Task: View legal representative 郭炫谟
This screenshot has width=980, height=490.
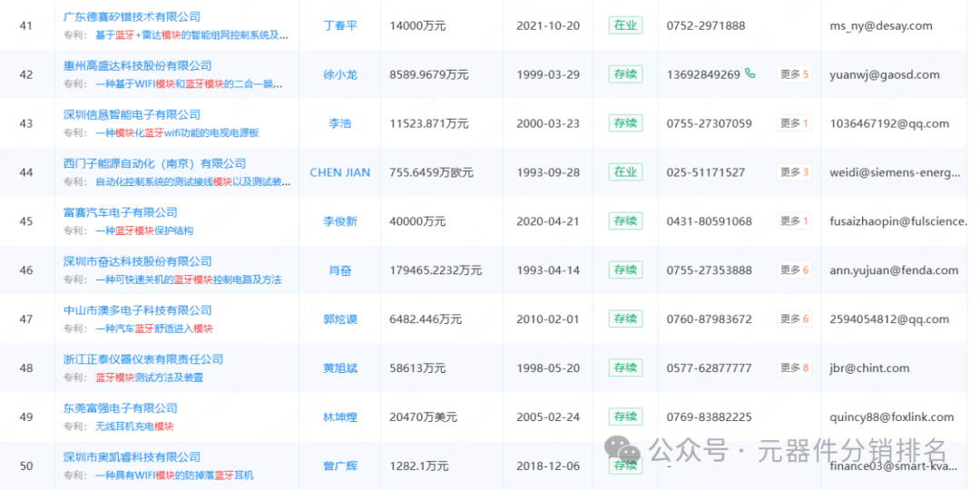Action: pos(340,319)
